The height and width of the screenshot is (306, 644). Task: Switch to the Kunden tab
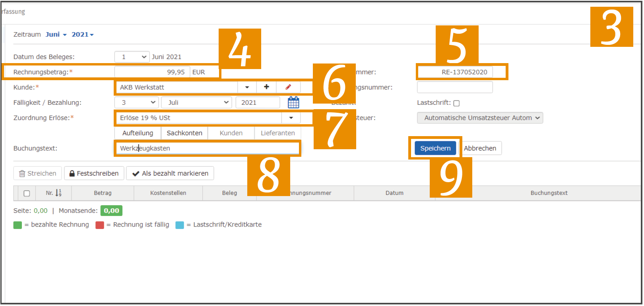click(231, 133)
